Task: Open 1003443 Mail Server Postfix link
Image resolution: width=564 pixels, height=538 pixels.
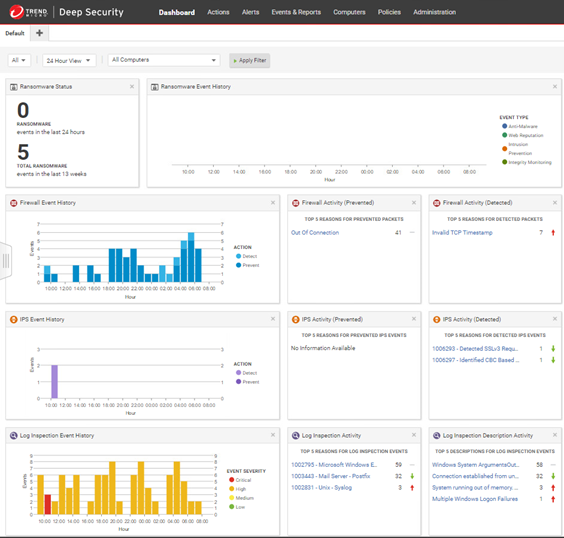Action: click(331, 476)
